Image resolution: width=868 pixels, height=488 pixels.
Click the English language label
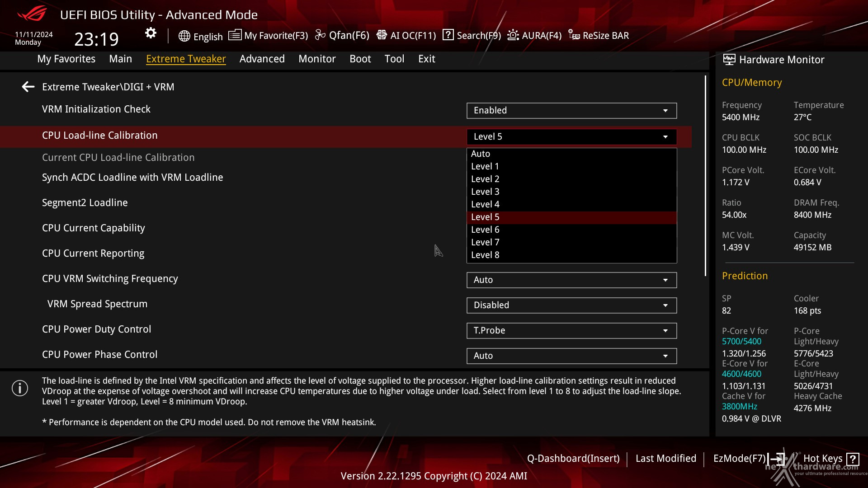[208, 37]
